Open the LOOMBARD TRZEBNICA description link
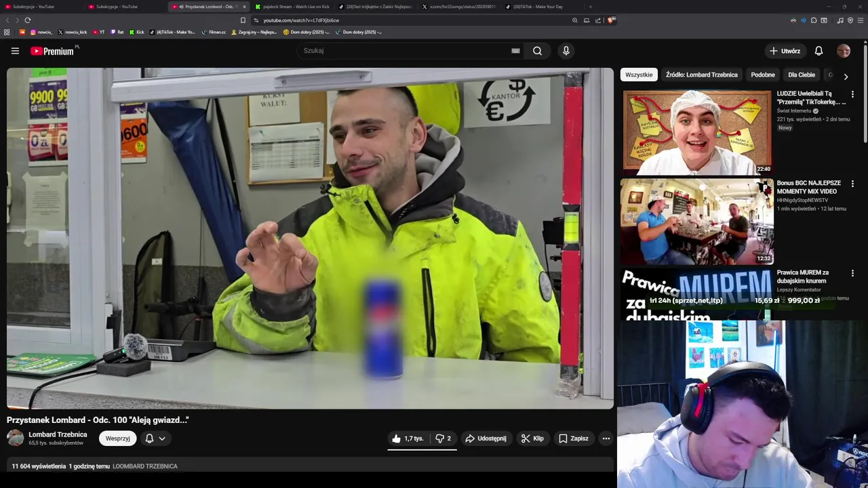Image resolution: width=868 pixels, height=488 pixels. click(x=145, y=466)
